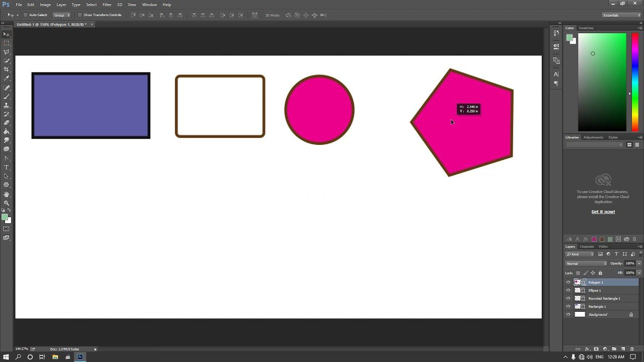Select the Clone Stamp tool
Screen dimensions: 644x362
[x=7, y=105]
